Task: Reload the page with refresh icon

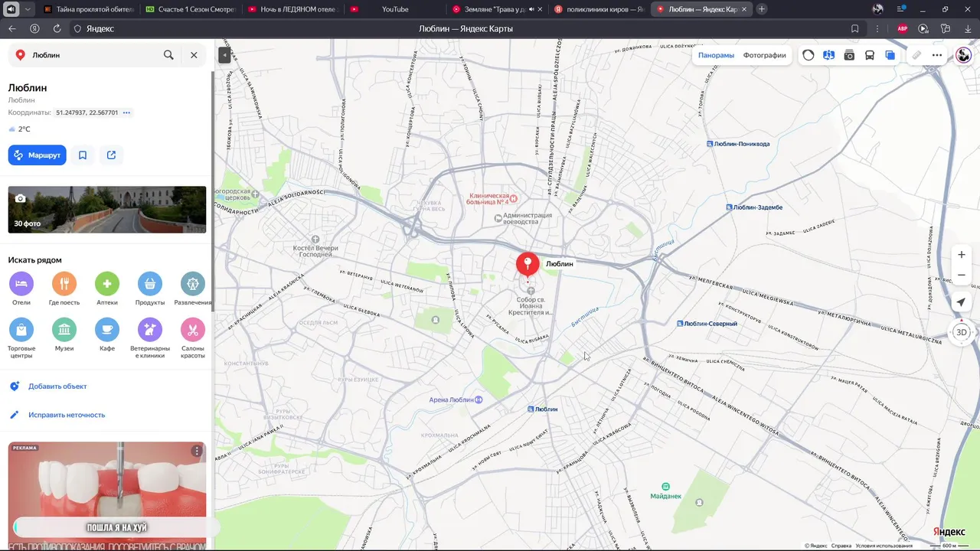Action: pyautogui.click(x=57, y=28)
